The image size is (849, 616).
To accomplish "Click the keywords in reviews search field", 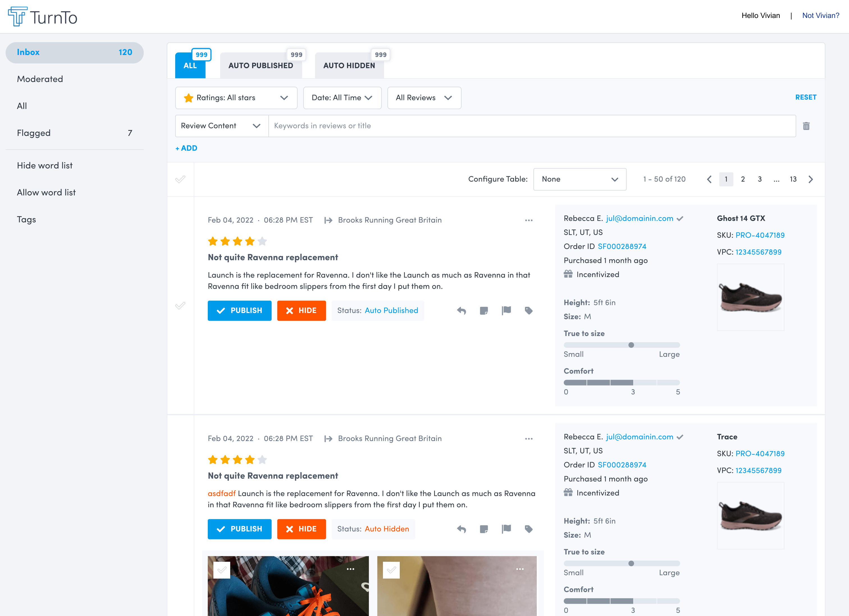I will tap(531, 126).
